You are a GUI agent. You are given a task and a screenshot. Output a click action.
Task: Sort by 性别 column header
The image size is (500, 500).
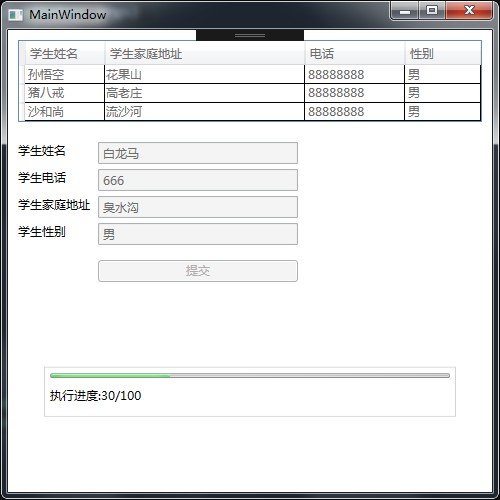click(x=443, y=53)
